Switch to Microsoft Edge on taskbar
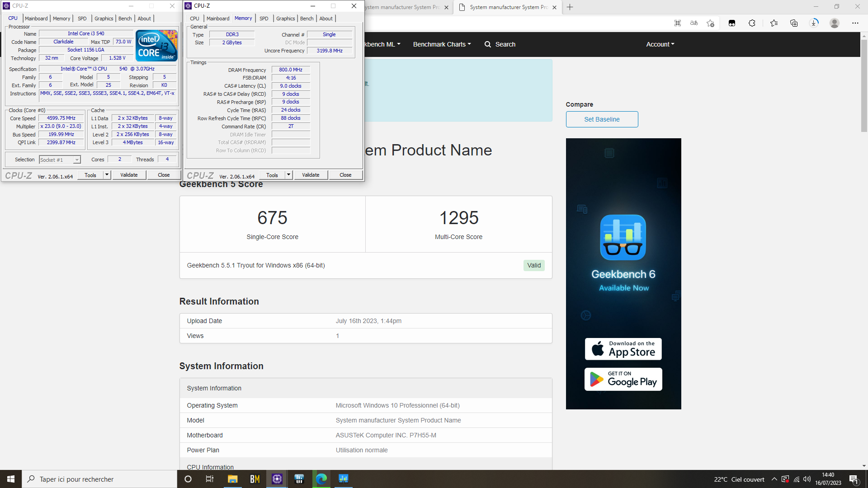 click(x=321, y=479)
